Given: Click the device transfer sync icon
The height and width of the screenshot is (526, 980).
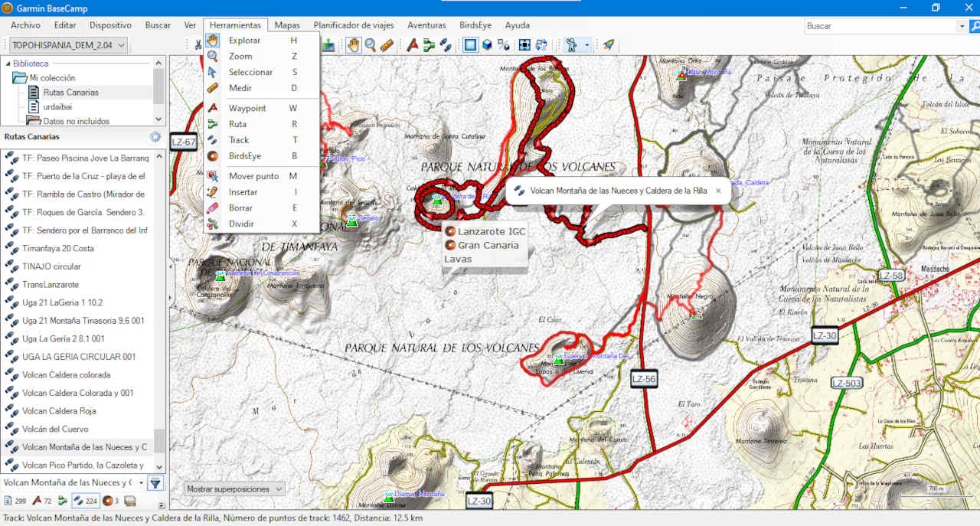Looking at the screenshot, I should click(541, 45).
